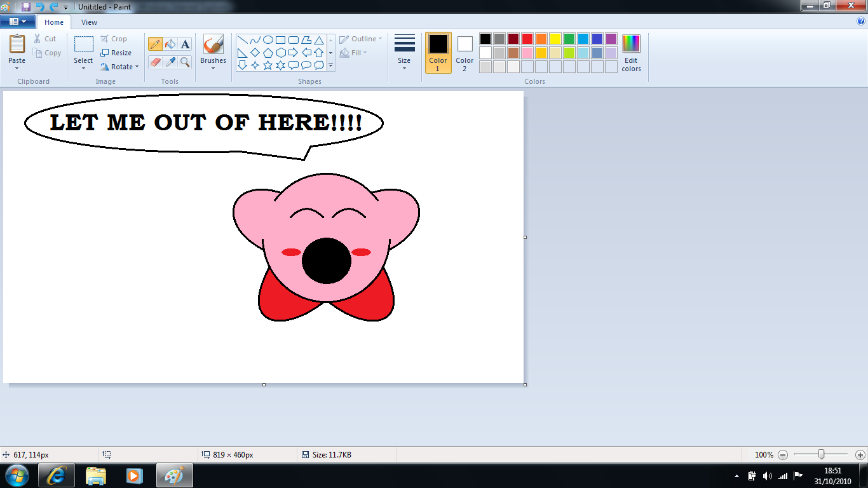Viewport: 868px width, 488px height.
Task: Select the Eraser tool
Action: click(155, 62)
